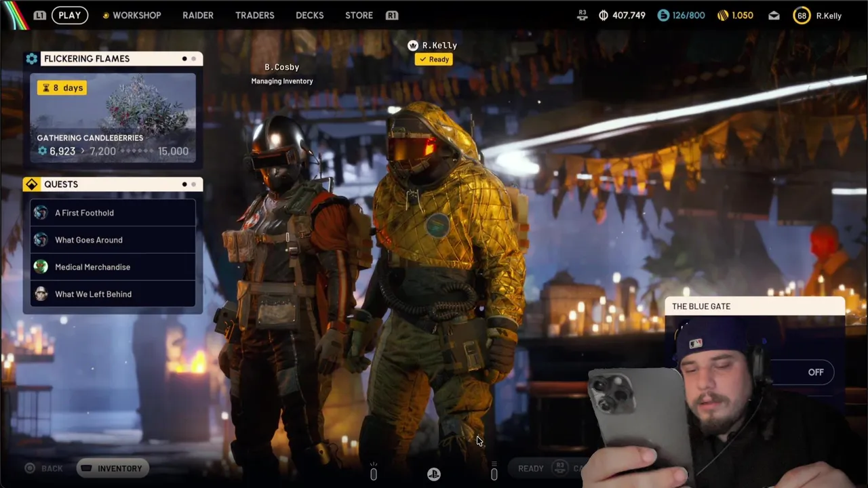Screen dimensions: 868x488
Task: Click the coin currency icon beside 407.749
Action: coord(604,15)
